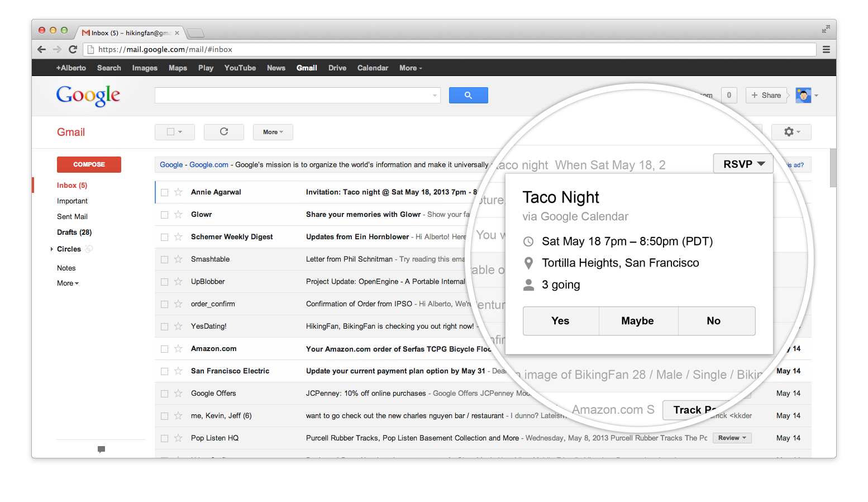Reload the page with the browser reload icon
The image size is (868, 502).
tap(73, 49)
